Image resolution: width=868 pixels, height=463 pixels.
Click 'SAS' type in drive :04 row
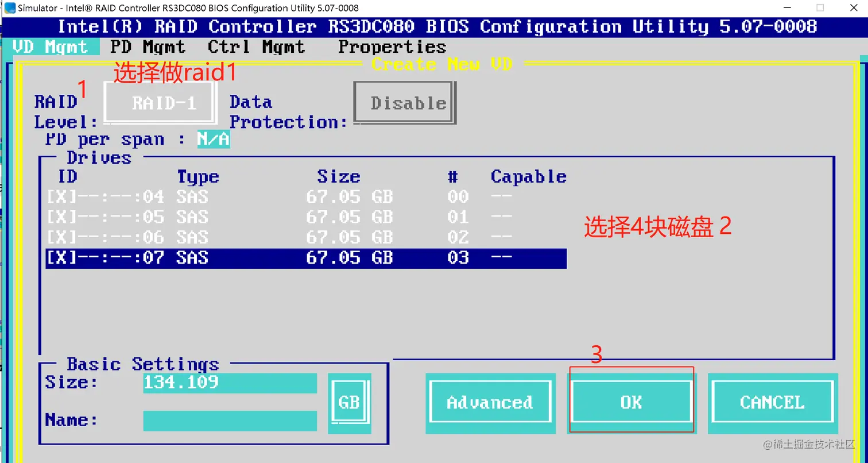[x=192, y=197]
